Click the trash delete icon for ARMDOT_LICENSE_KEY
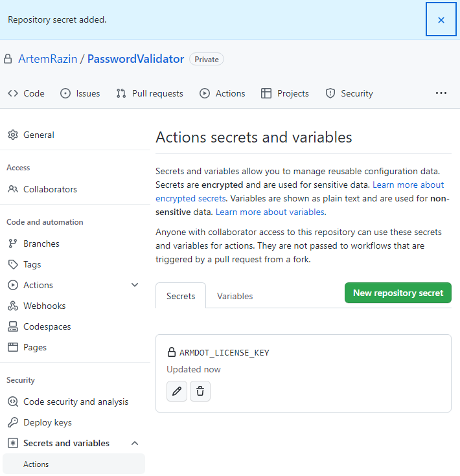 tap(200, 391)
